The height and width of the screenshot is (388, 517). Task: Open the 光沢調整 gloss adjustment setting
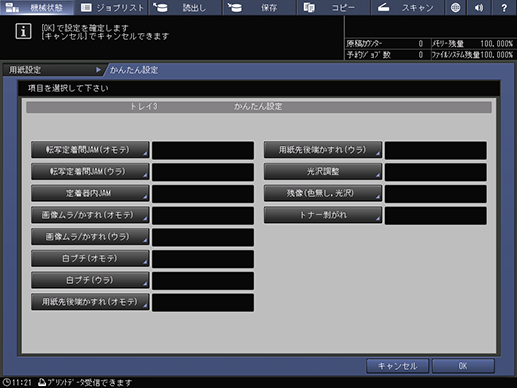[323, 171]
